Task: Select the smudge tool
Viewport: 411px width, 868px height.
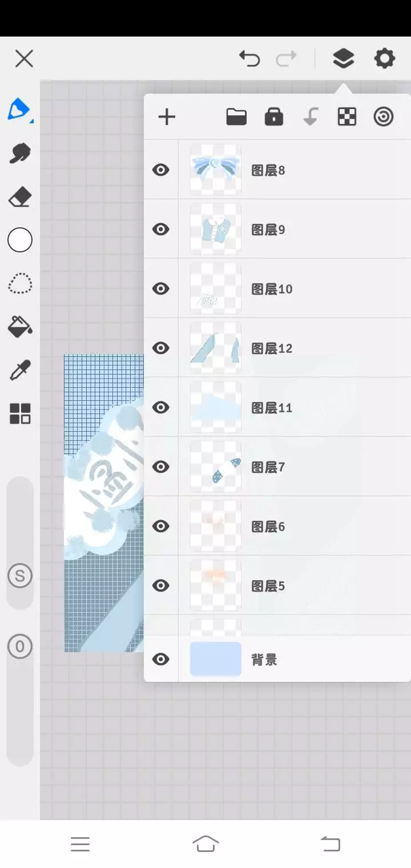Action: [20, 153]
